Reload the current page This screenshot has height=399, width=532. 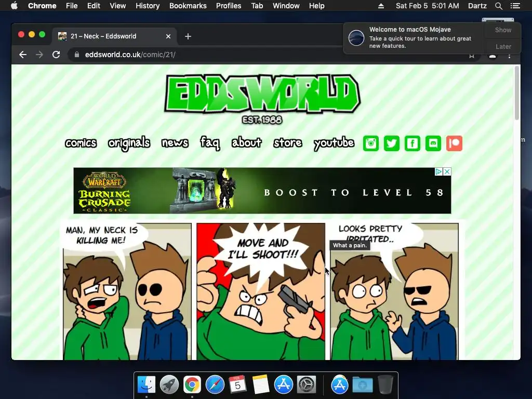[56, 55]
